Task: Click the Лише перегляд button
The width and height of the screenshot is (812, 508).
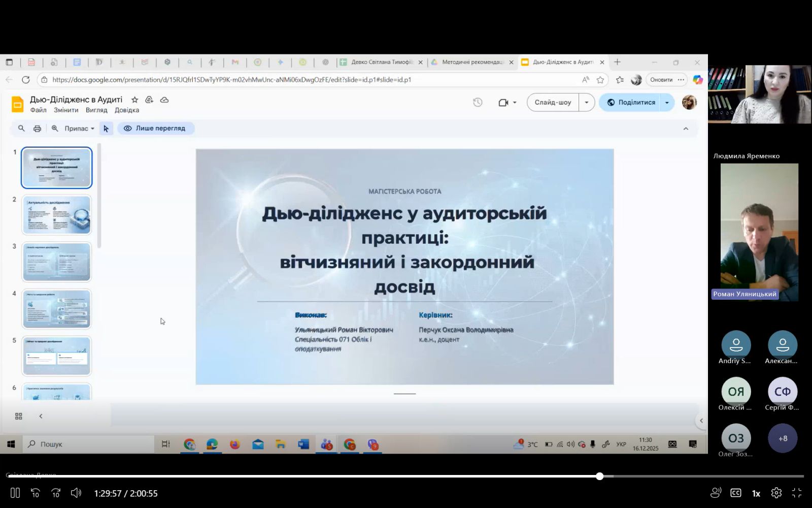Action: pyautogui.click(x=155, y=129)
